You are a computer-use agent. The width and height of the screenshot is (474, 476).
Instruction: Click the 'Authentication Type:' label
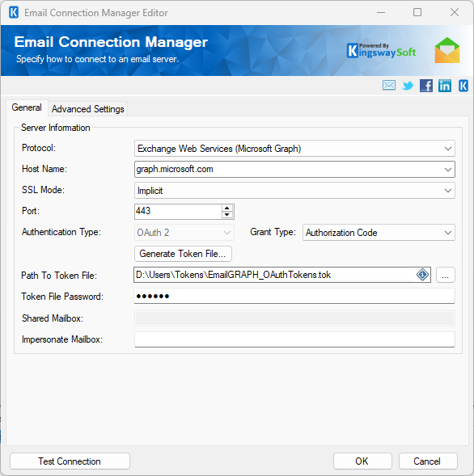pos(61,232)
